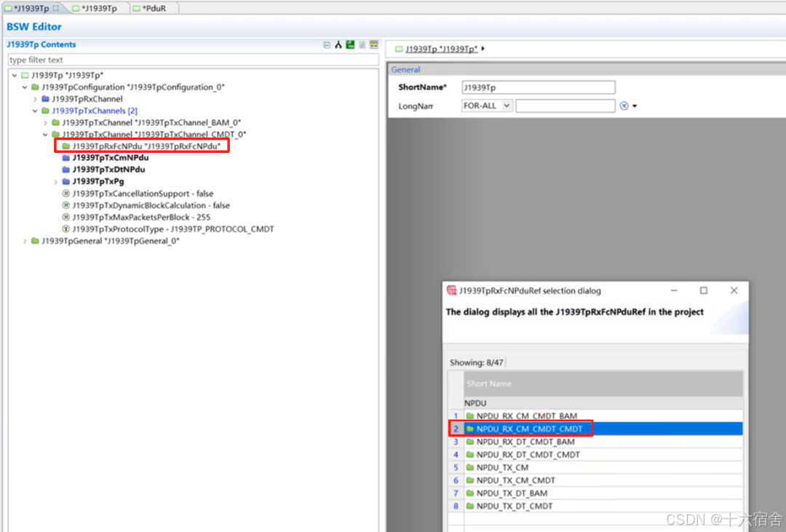786x532 pixels.
Task: Click the tree hierarchy icon in contents toolbar
Action: click(338, 45)
